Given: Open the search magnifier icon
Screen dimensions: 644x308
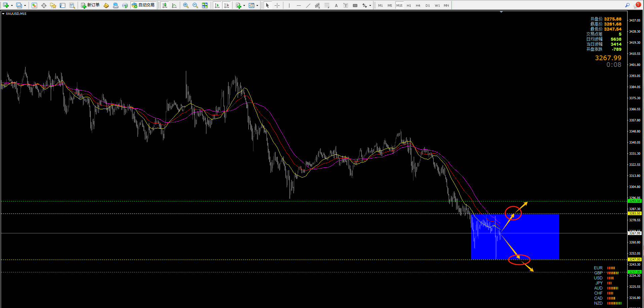Looking at the screenshot, I should (x=627, y=5).
